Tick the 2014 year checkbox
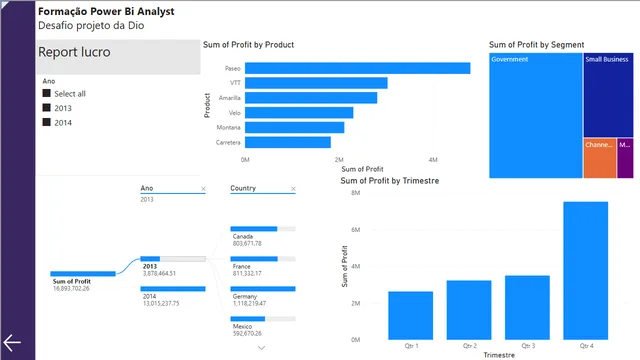Viewport: 640px width, 360px height. coord(47,122)
